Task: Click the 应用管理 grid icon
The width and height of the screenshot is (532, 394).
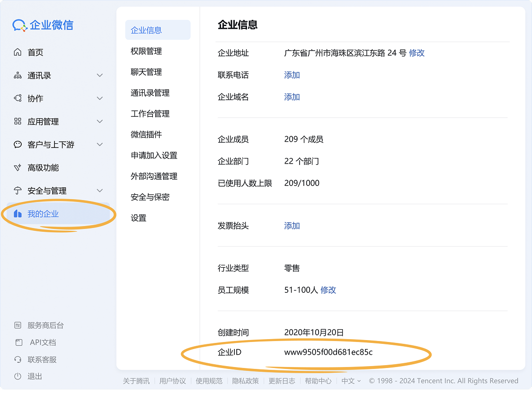Action: click(x=18, y=122)
